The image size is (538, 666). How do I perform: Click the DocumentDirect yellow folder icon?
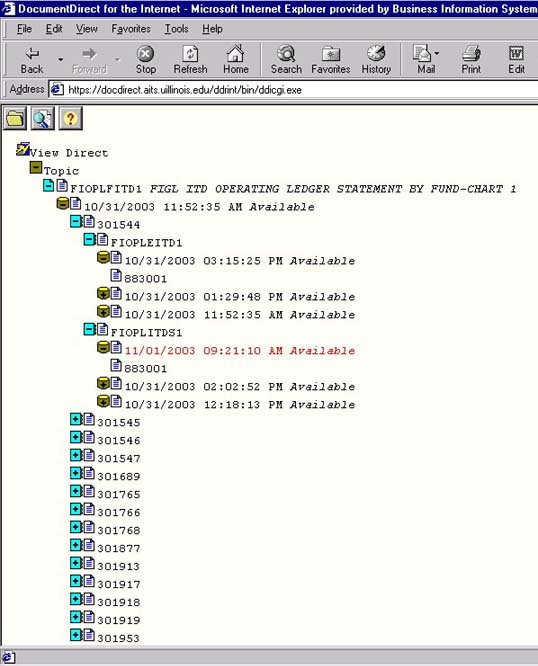15,119
